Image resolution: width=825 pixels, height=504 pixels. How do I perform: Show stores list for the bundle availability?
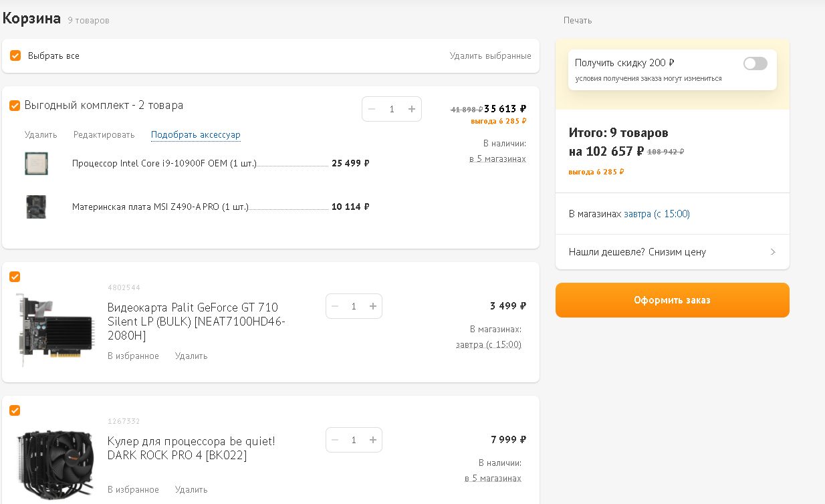[x=497, y=159]
